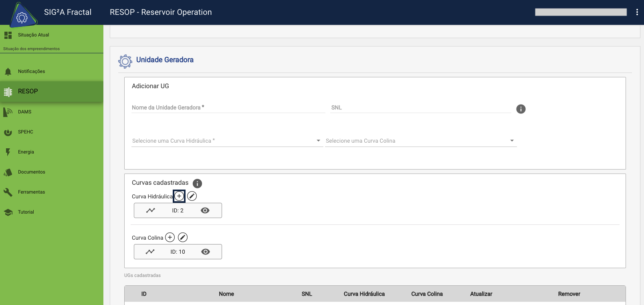Click the edit Curva Hidráulica pencil icon

192,196
